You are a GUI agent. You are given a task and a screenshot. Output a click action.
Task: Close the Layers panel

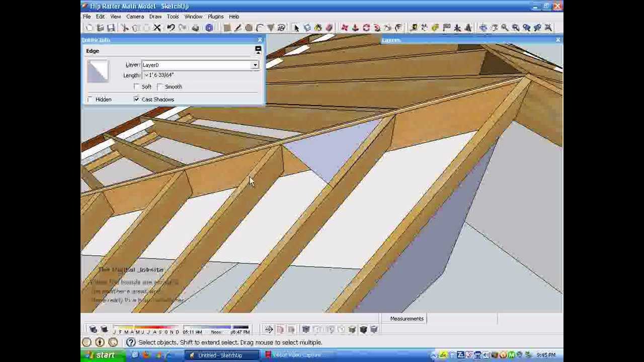557,40
